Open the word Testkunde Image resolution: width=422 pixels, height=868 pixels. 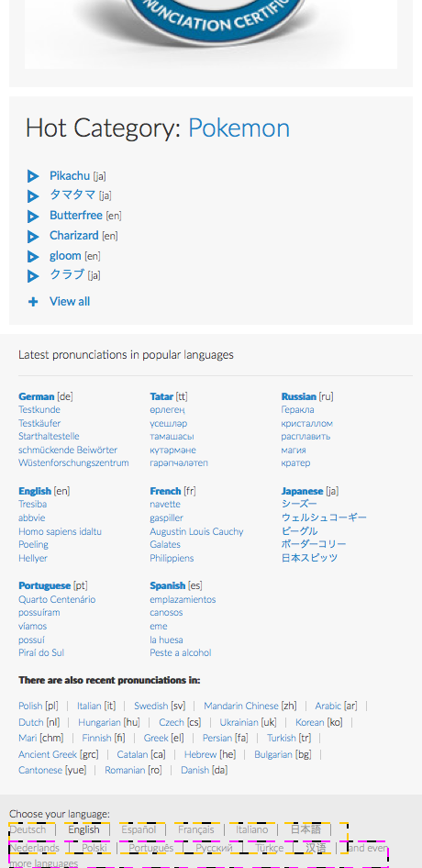pos(39,409)
